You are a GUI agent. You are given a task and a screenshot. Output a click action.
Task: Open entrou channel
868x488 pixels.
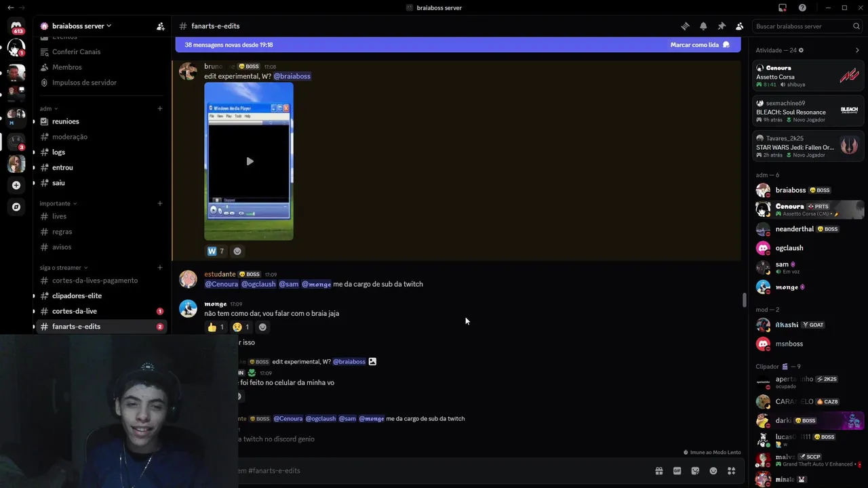pos(102,167)
